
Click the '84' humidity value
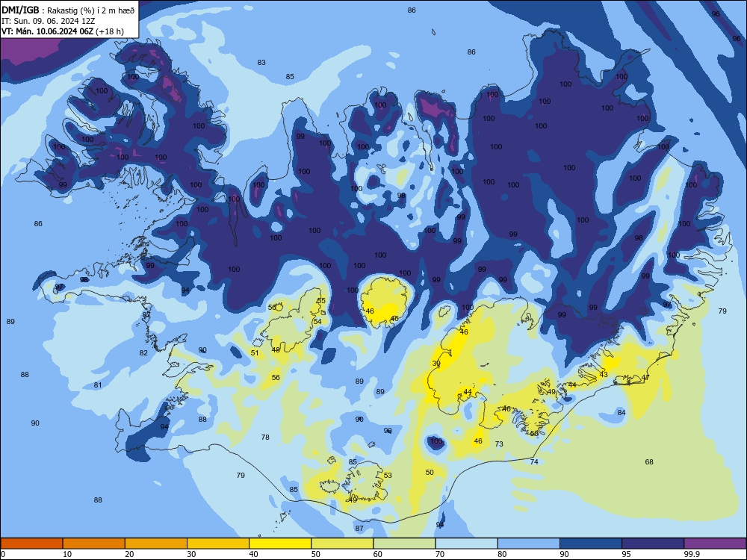tap(622, 412)
